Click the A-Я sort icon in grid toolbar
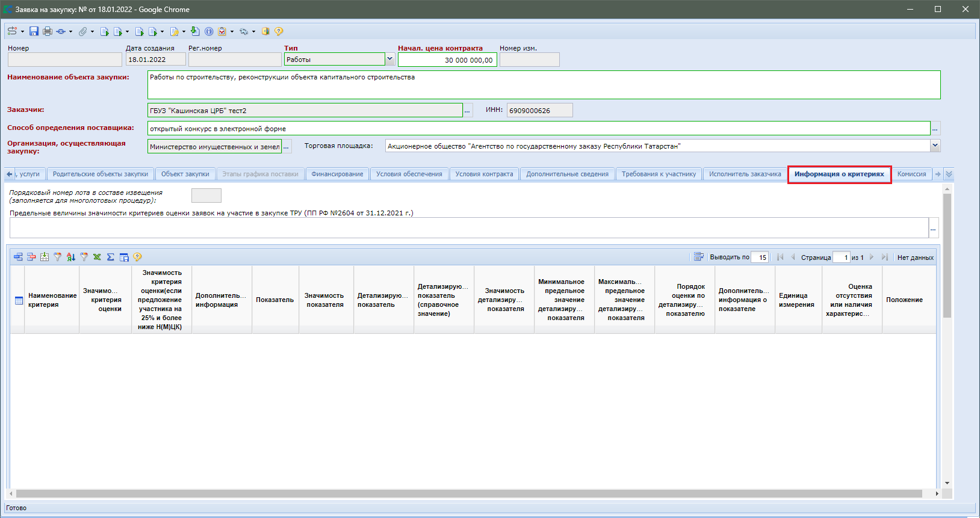The image size is (980, 518). (x=71, y=257)
